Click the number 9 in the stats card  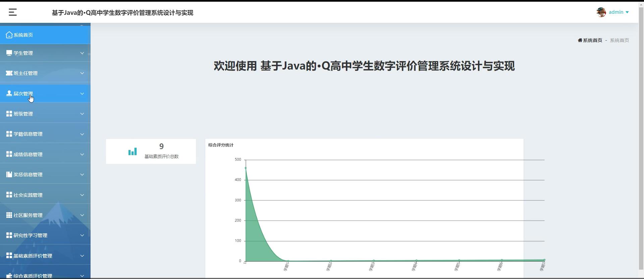[161, 146]
